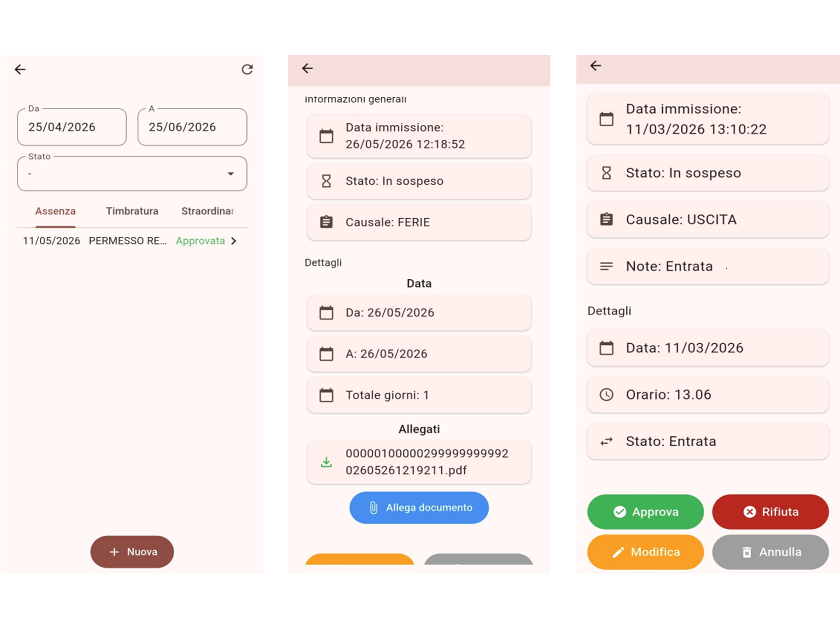Go back using left screen's back arrow

click(20, 69)
